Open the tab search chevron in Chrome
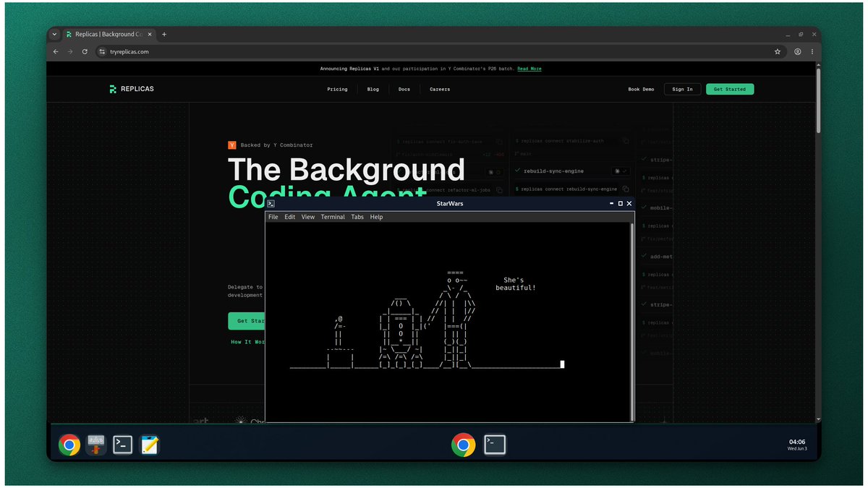Screen dimensions: 868x488 tap(54, 34)
